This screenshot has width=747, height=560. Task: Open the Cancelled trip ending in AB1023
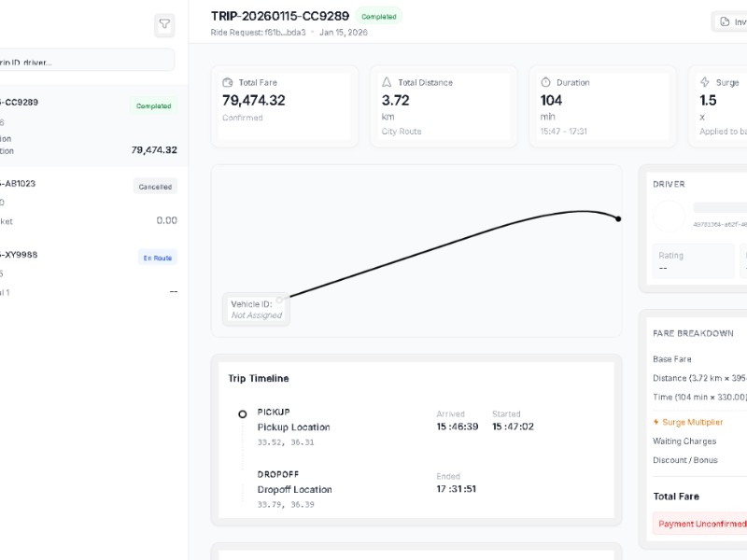pos(88,202)
